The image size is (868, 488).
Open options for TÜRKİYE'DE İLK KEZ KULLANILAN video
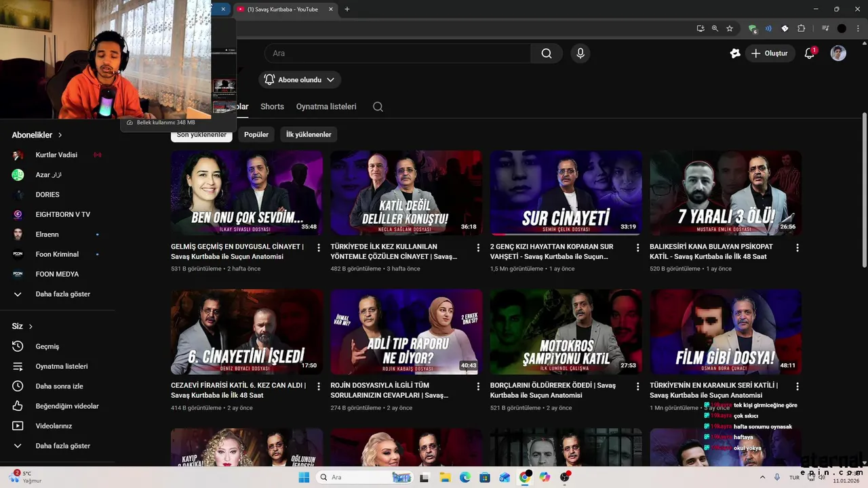478,248
